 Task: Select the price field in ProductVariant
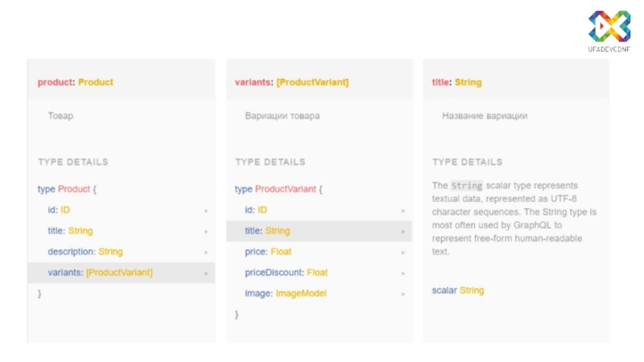(255, 252)
